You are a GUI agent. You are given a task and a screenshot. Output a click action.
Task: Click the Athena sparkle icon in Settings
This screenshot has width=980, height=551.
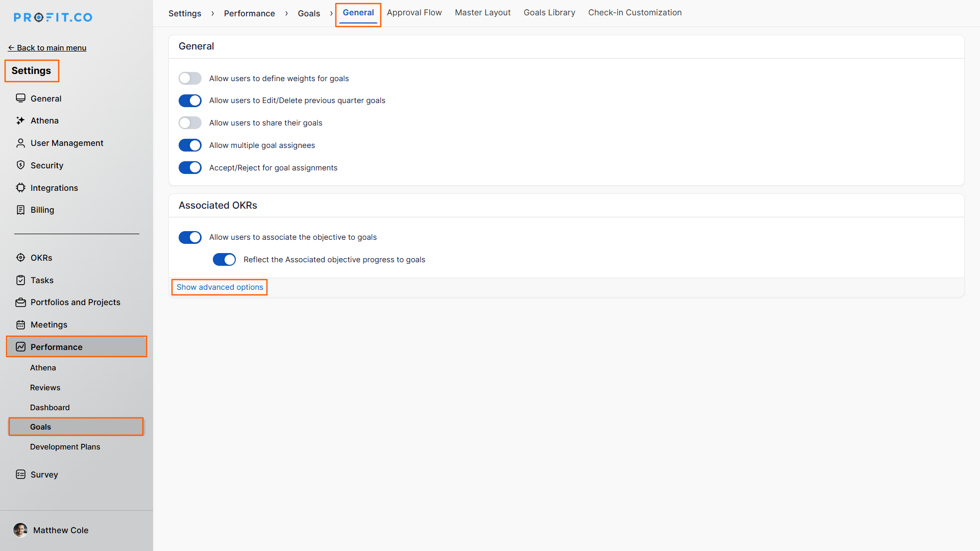click(20, 121)
